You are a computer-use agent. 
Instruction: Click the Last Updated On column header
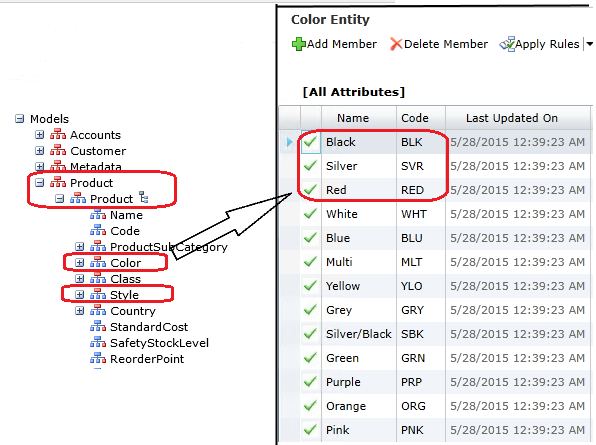coord(512,118)
